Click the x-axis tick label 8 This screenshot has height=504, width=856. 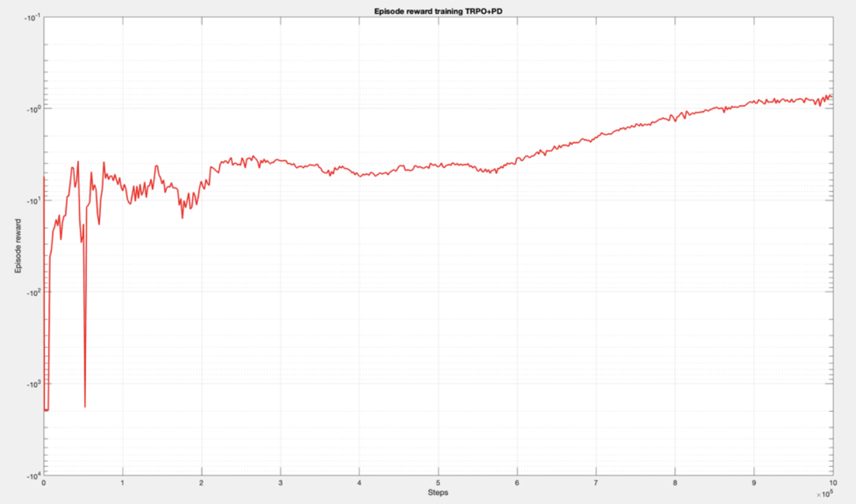[675, 483]
